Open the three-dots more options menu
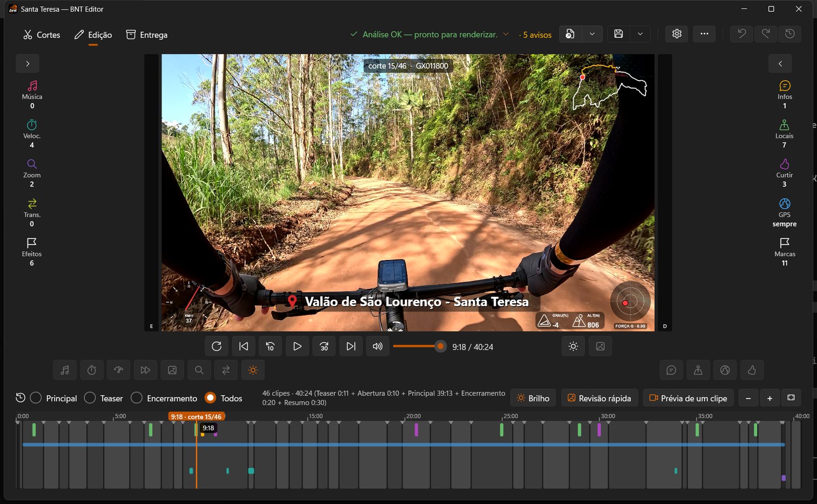 tap(704, 34)
